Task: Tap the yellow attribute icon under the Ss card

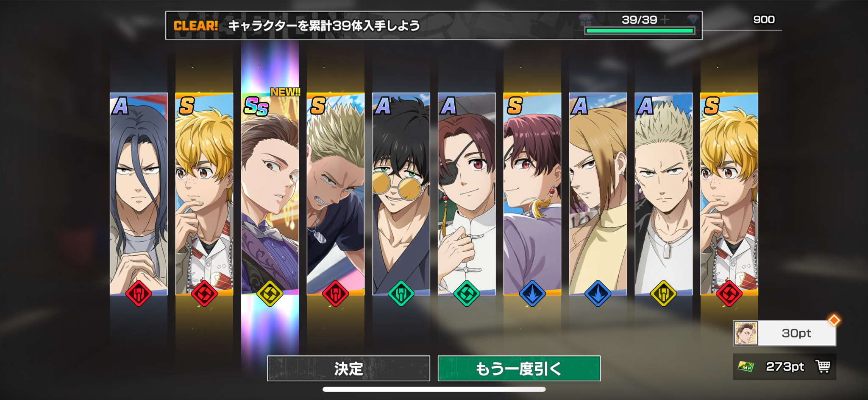Action: 270,294
